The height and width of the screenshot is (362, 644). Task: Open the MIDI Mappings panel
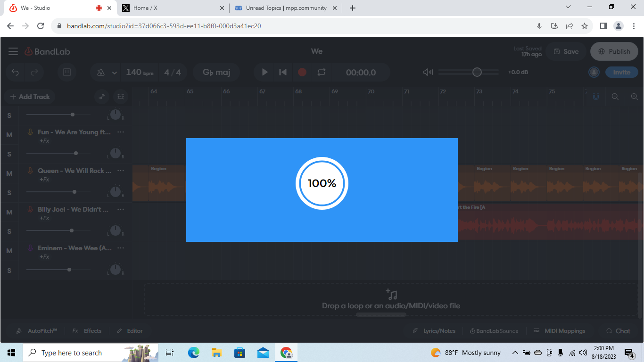pyautogui.click(x=559, y=331)
